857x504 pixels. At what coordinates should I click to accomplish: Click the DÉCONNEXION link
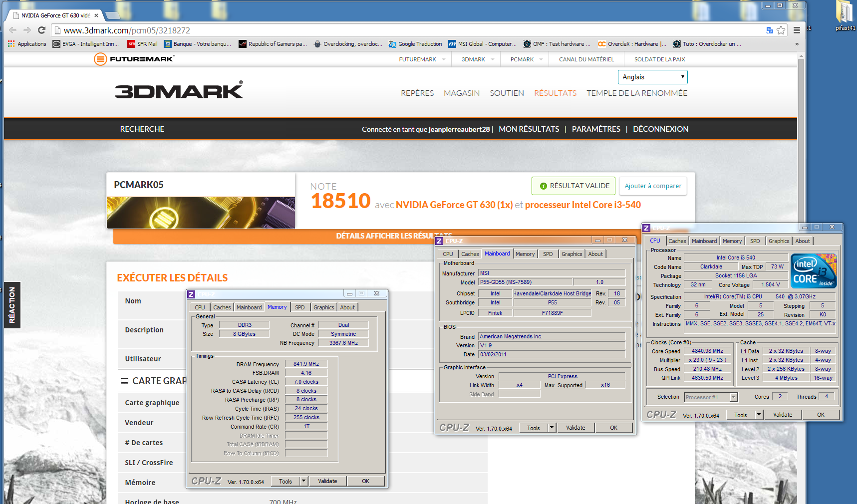point(660,129)
